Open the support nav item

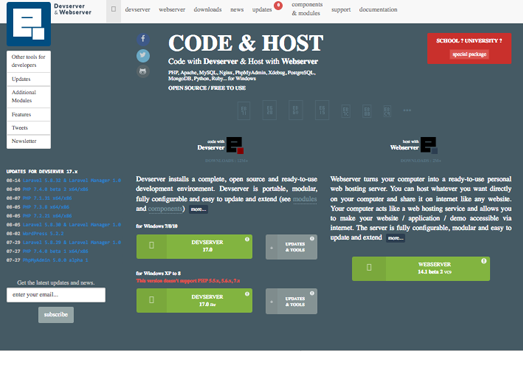(x=341, y=10)
